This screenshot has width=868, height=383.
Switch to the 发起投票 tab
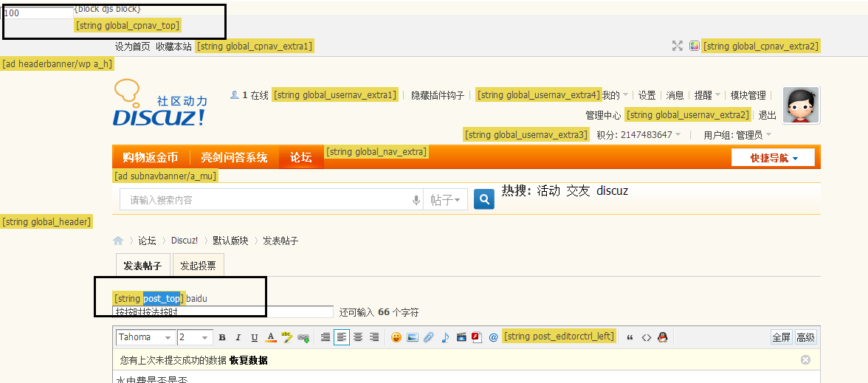198,266
